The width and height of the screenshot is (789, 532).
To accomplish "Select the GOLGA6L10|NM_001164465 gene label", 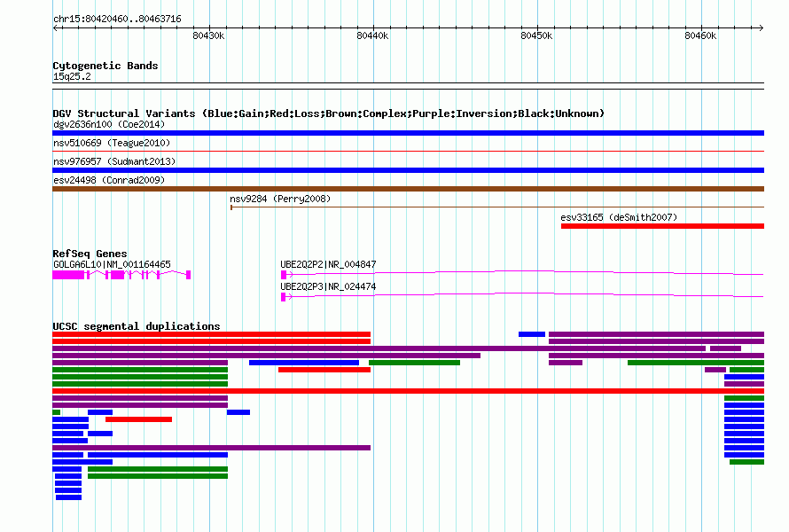I will tap(112, 264).
